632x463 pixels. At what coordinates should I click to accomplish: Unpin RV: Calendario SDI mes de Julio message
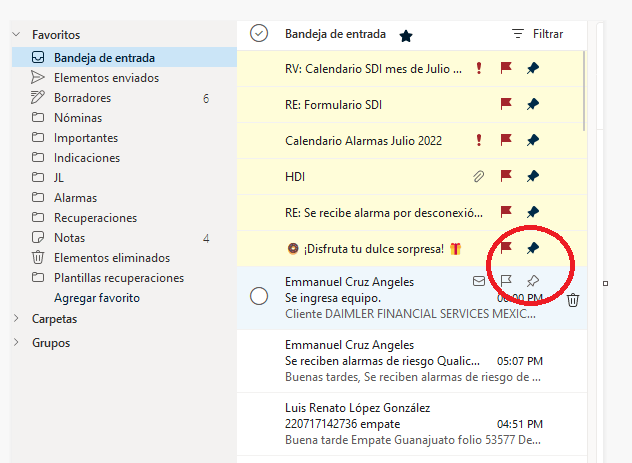pyautogui.click(x=532, y=68)
